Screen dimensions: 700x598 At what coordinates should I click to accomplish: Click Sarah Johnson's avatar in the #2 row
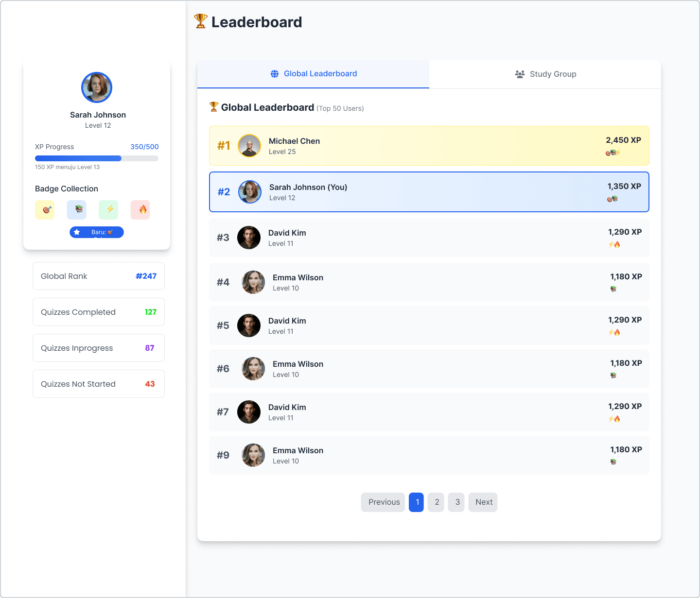(x=250, y=192)
